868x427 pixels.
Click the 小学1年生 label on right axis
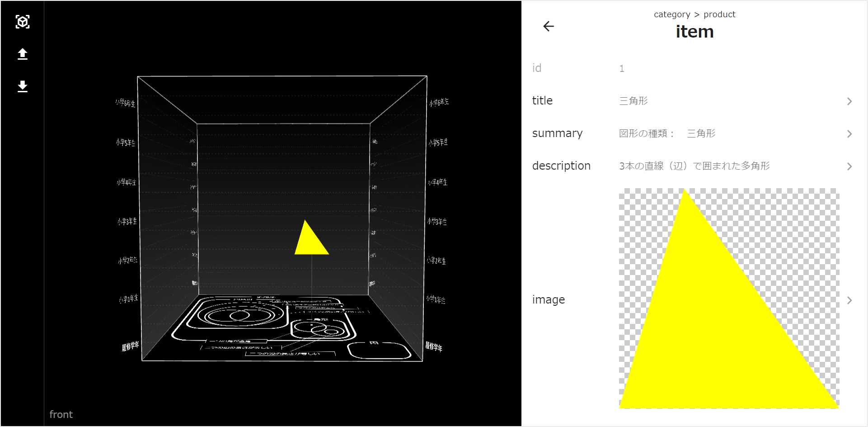click(x=436, y=299)
